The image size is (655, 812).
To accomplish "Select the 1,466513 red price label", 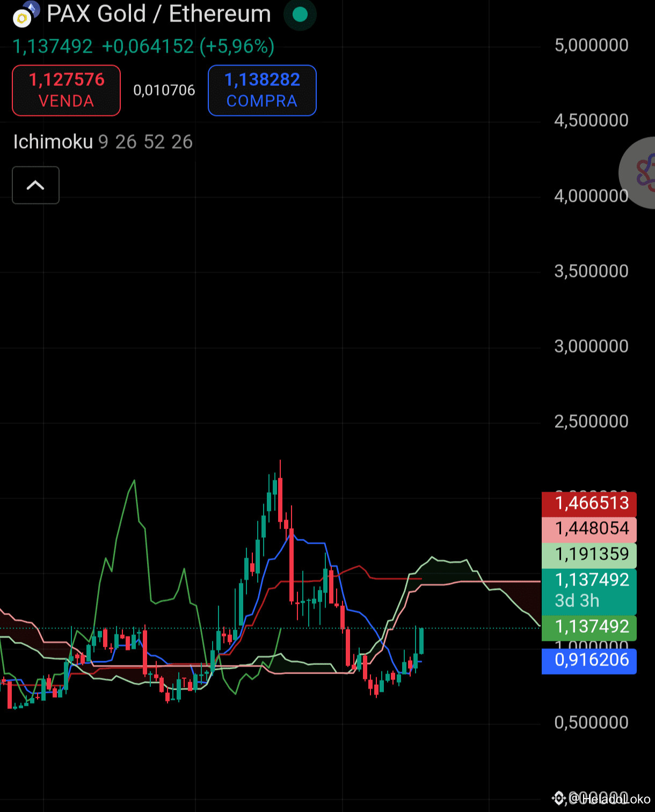I will pos(589,503).
